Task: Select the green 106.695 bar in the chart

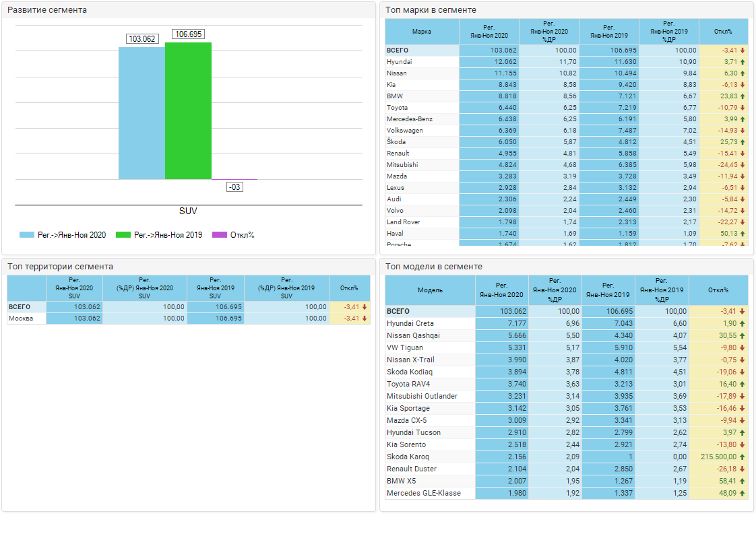Action: pyautogui.click(x=188, y=111)
